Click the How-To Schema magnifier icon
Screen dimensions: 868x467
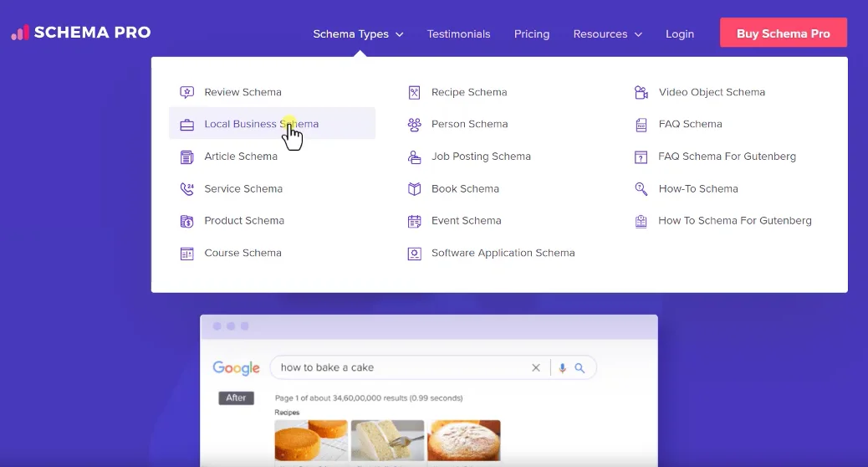click(641, 189)
